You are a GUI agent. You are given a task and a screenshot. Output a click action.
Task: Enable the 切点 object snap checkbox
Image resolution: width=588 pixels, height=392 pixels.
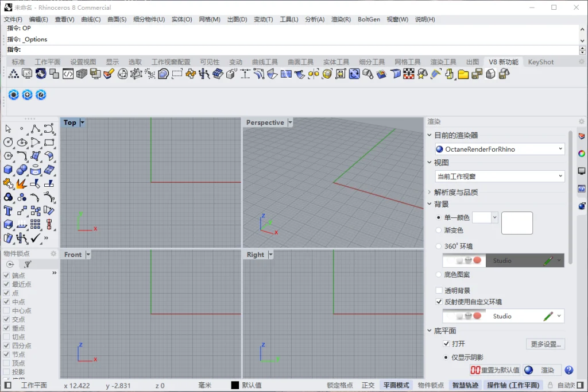click(6, 337)
